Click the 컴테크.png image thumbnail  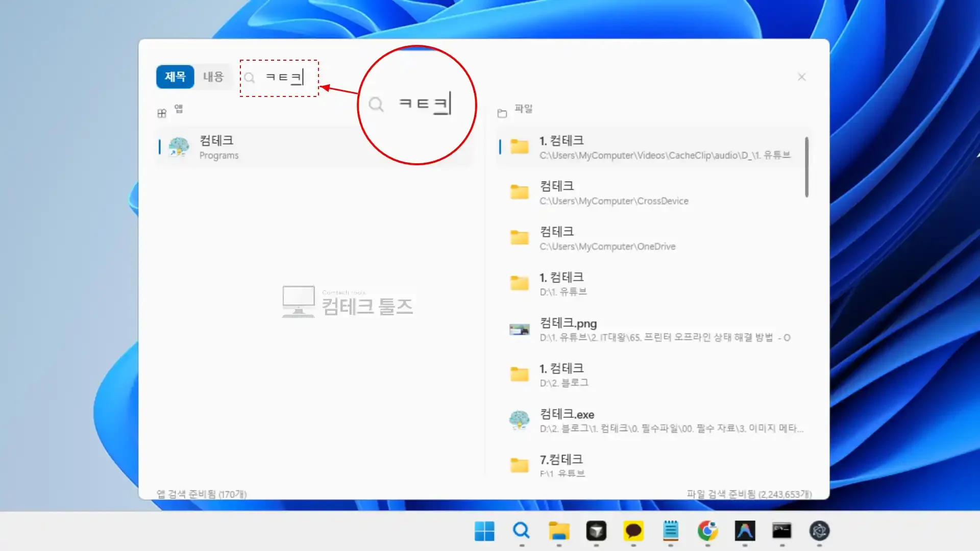click(520, 330)
